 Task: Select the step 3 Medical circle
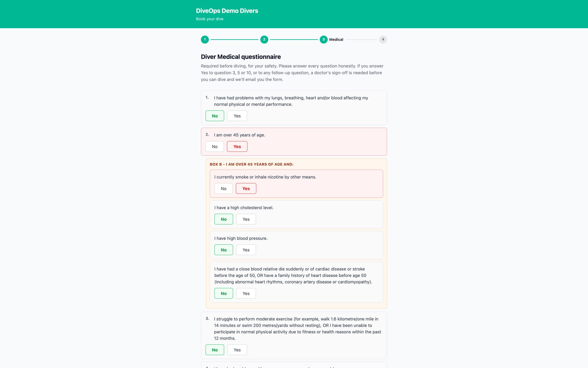click(x=324, y=40)
